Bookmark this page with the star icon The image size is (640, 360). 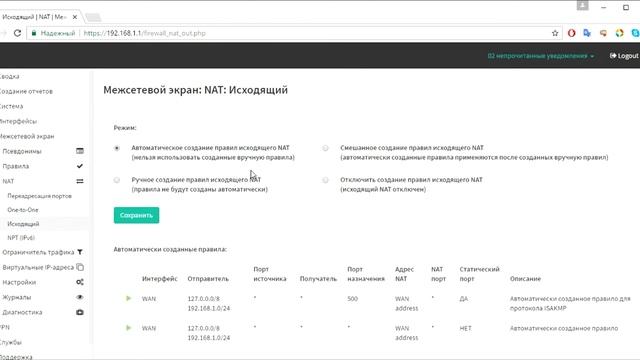point(555,33)
